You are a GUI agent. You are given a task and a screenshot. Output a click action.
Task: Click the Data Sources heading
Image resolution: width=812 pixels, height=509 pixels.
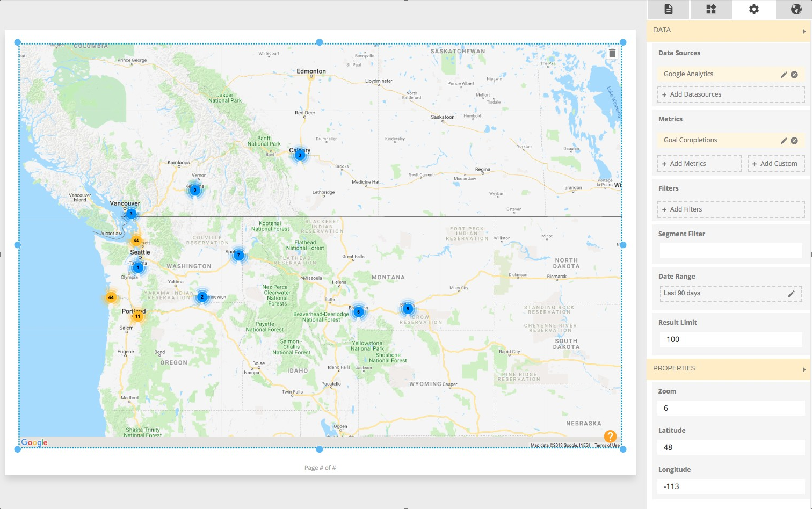pos(679,53)
